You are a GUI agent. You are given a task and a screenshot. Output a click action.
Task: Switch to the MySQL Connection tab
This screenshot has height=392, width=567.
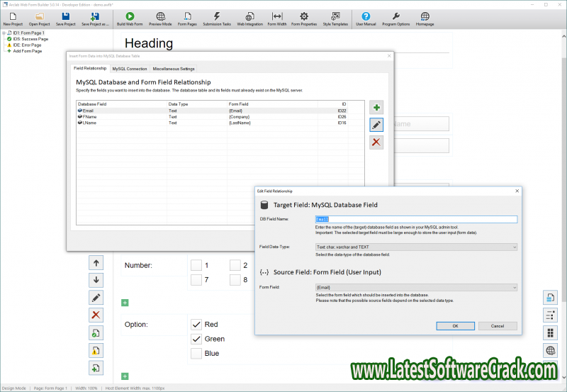coord(130,69)
